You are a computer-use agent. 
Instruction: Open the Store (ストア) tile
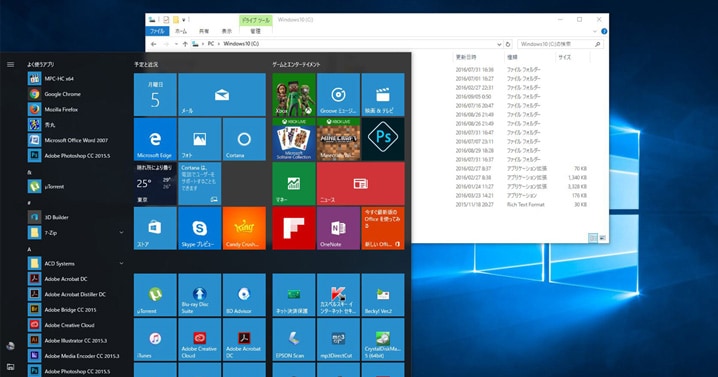coord(155,228)
